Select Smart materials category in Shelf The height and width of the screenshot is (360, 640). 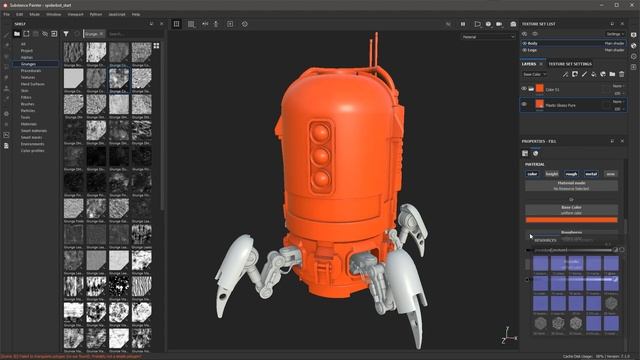coord(34,131)
